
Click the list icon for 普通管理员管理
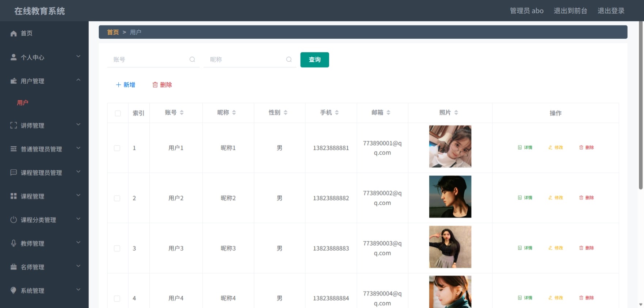point(14,149)
